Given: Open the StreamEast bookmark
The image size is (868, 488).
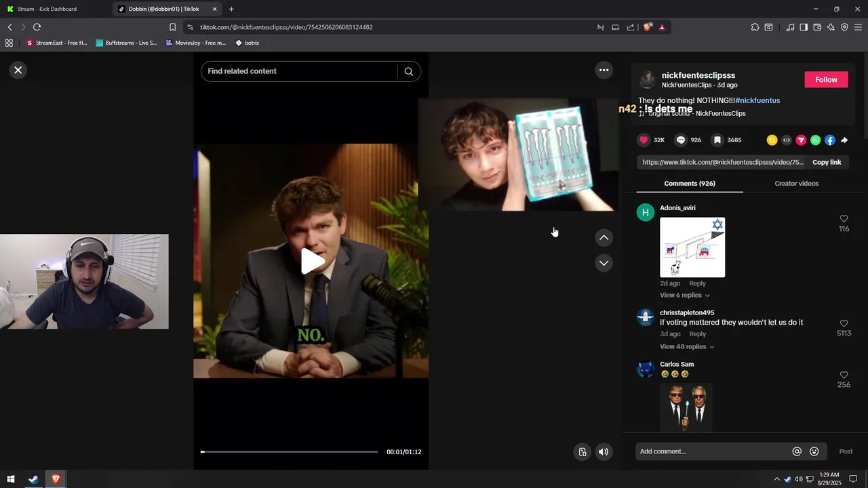Looking at the screenshot, I should (x=57, y=43).
